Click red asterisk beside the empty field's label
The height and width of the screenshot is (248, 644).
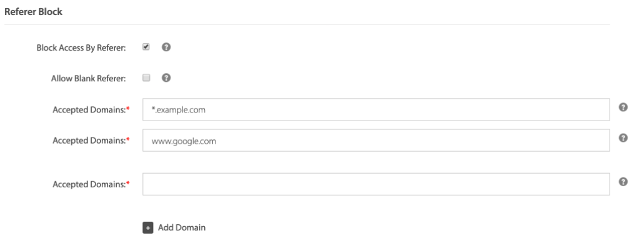pyautogui.click(x=127, y=183)
